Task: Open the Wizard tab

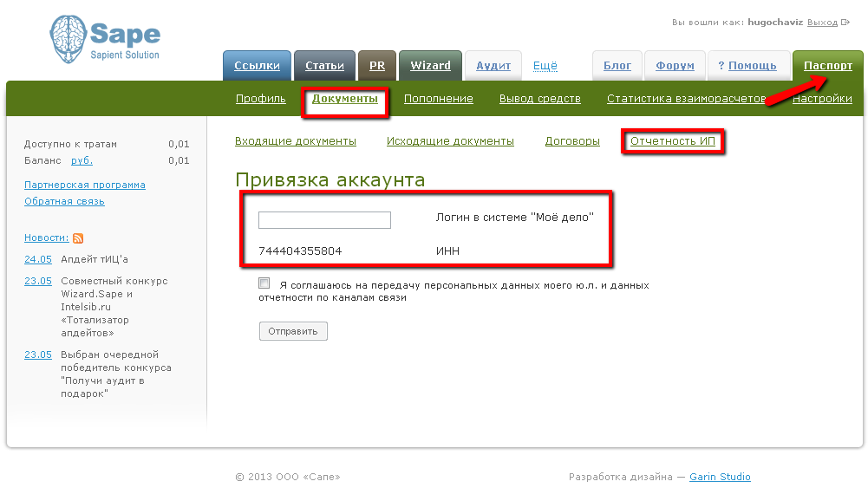Action: (430, 66)
